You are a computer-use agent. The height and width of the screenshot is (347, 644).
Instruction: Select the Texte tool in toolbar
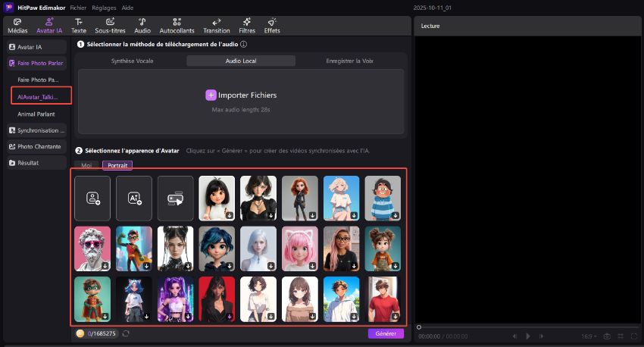(78, 26)
